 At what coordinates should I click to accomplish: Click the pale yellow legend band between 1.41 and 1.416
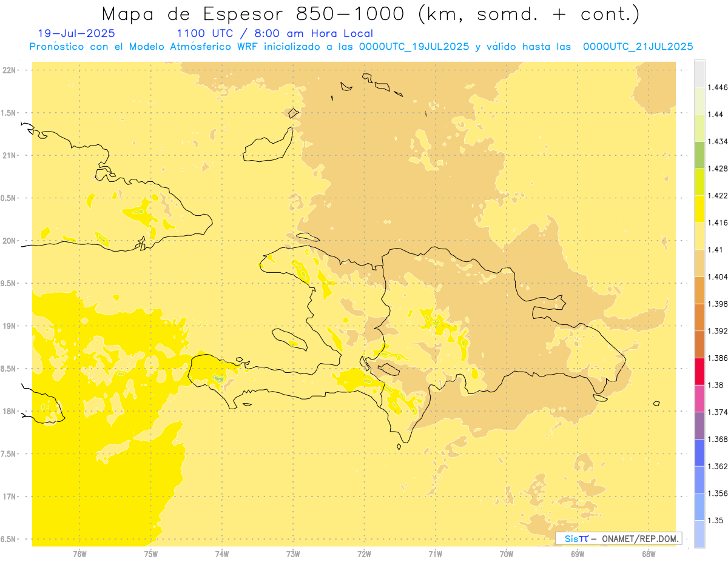point(699,236)
